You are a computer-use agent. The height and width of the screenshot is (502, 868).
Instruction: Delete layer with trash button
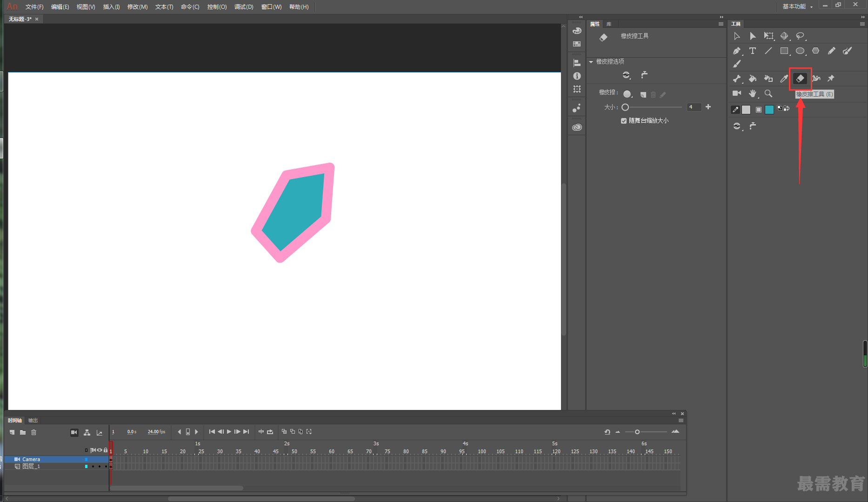(33, 432)
